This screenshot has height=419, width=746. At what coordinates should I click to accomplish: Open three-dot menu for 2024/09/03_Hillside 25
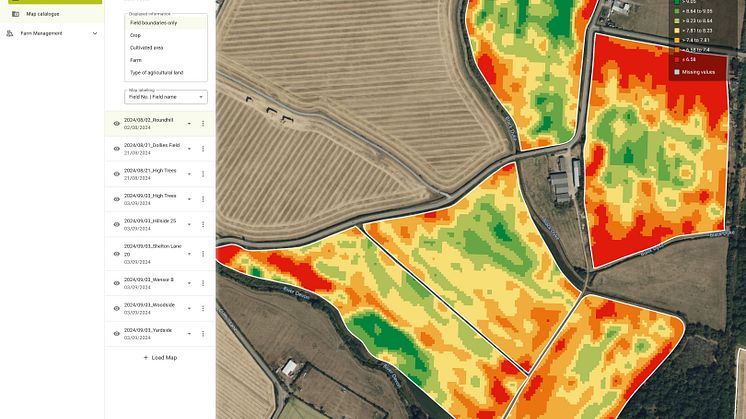click(203, 224)
